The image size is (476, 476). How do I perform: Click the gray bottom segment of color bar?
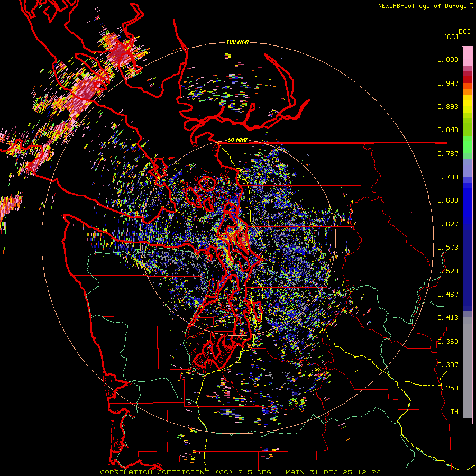click(x=467, y=368)
